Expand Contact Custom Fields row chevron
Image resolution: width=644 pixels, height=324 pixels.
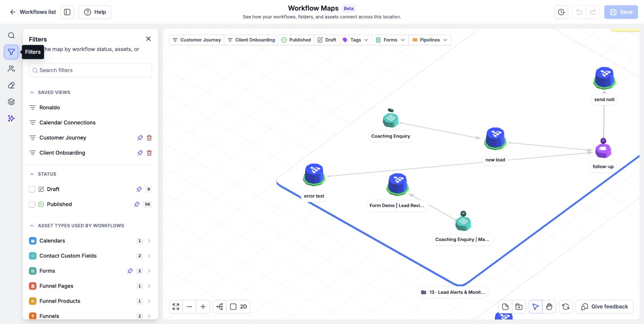149,256
